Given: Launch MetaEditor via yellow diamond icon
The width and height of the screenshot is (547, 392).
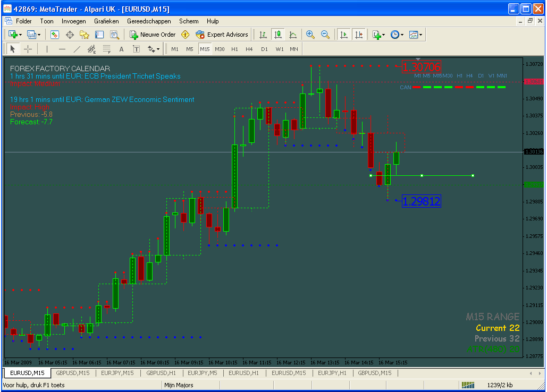Looking at the screenshot, I should [185, 35].
